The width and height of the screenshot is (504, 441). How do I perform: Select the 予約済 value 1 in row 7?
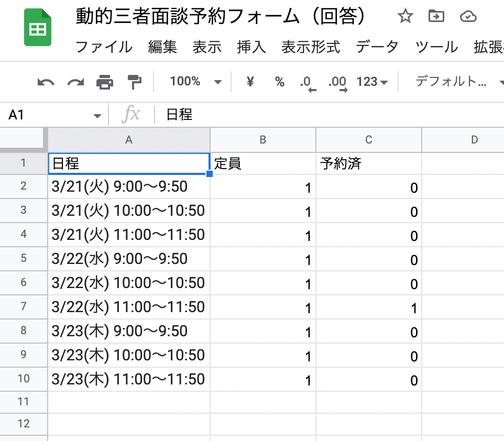click(x=369, y=307)
